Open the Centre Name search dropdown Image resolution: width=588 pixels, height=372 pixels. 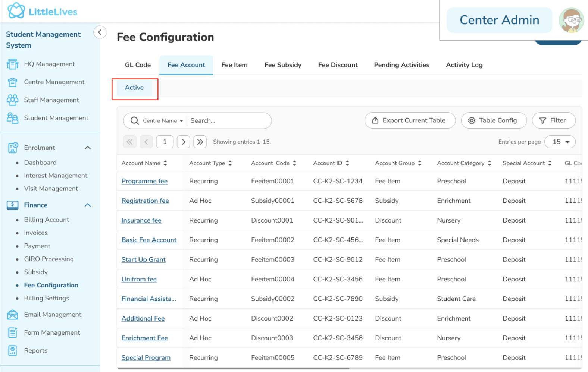tap(163, 121)
